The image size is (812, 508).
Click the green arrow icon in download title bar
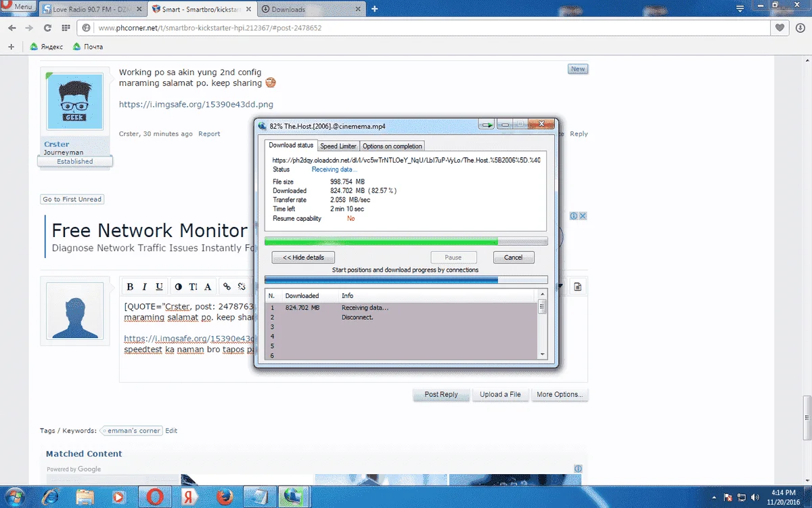487,125
